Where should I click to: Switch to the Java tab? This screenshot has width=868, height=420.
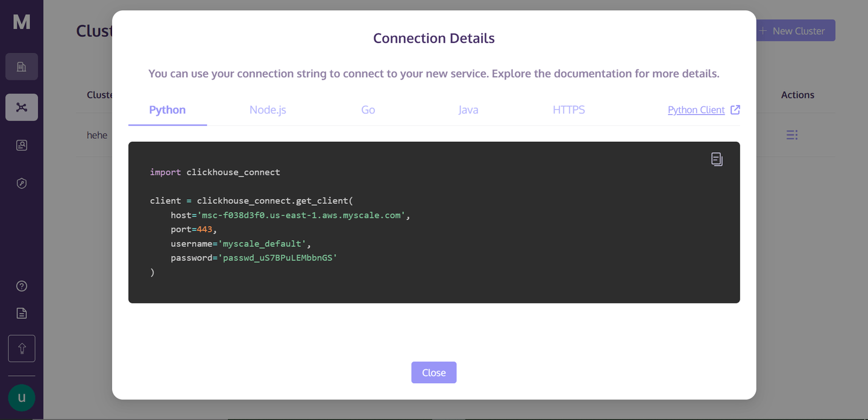[468, 110]
